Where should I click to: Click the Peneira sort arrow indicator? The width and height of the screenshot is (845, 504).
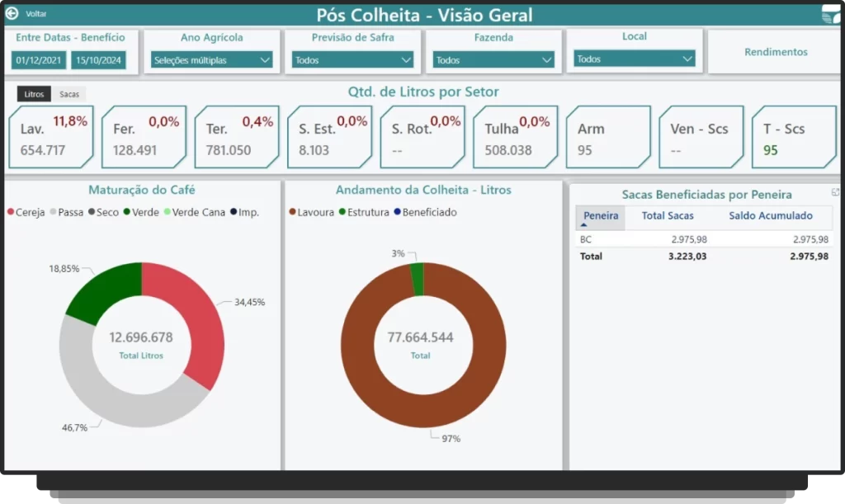point(583,225)
